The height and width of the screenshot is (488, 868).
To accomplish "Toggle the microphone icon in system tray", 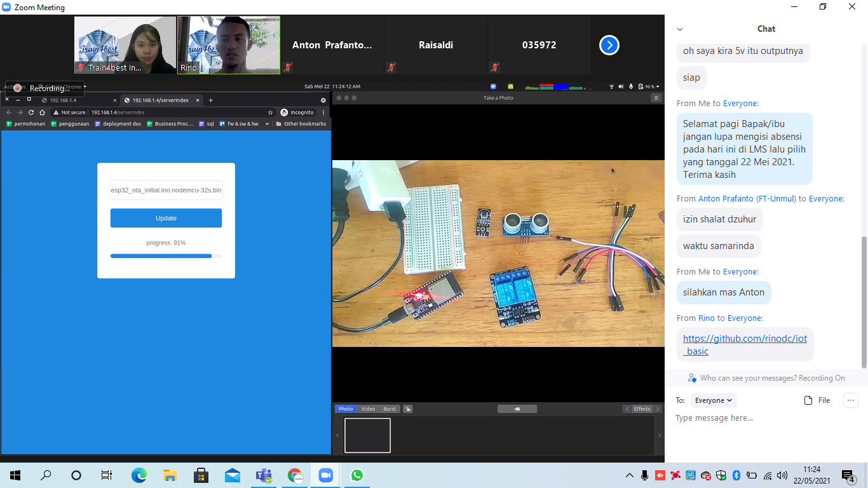I will (644, 475).
